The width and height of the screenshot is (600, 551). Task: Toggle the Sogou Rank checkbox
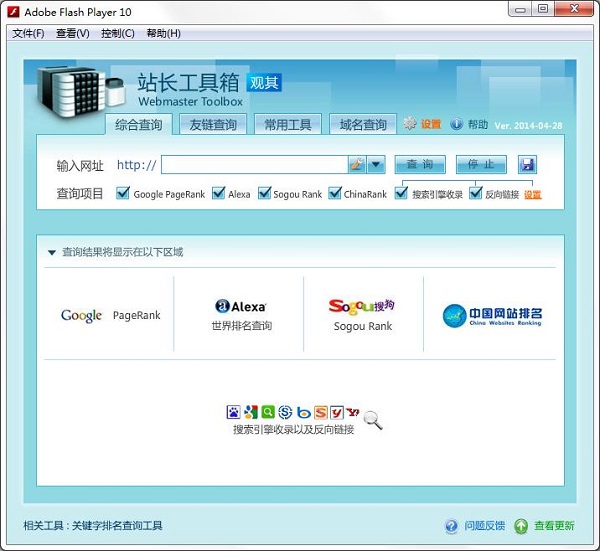(264, 193)
